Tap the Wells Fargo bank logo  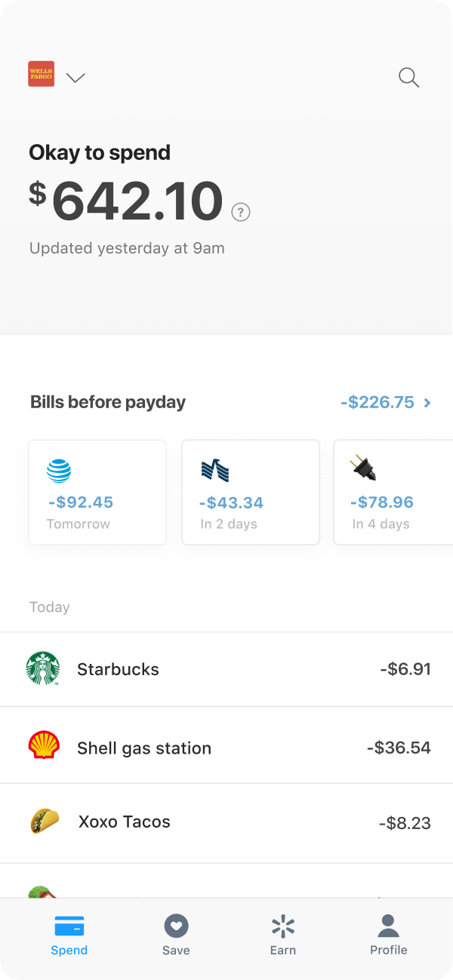(41, 74)
